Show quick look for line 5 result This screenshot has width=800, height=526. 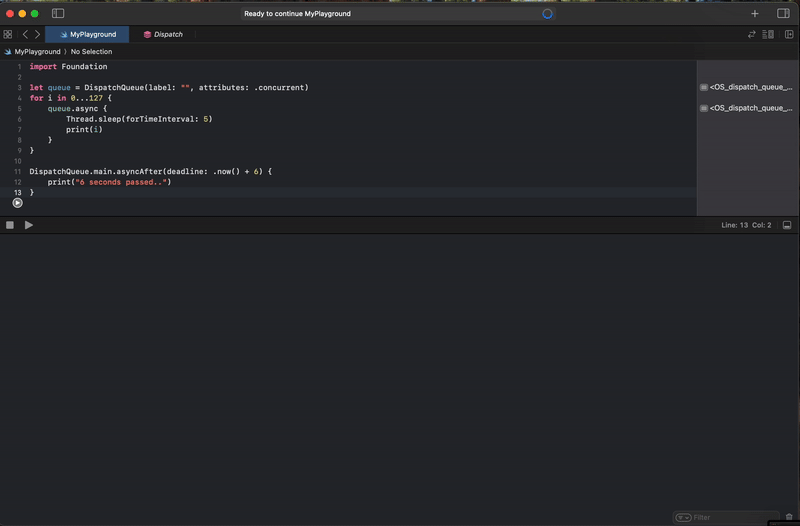pos(704,108)
